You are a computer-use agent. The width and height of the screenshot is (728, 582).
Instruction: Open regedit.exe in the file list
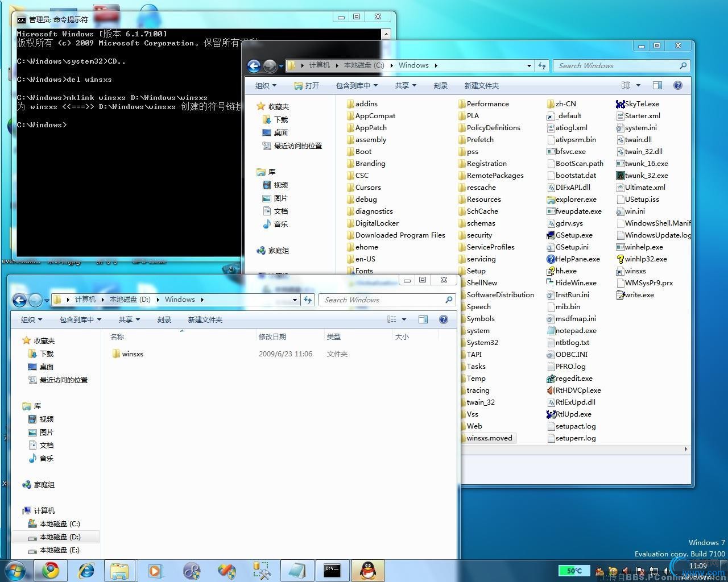coord(573,379)
